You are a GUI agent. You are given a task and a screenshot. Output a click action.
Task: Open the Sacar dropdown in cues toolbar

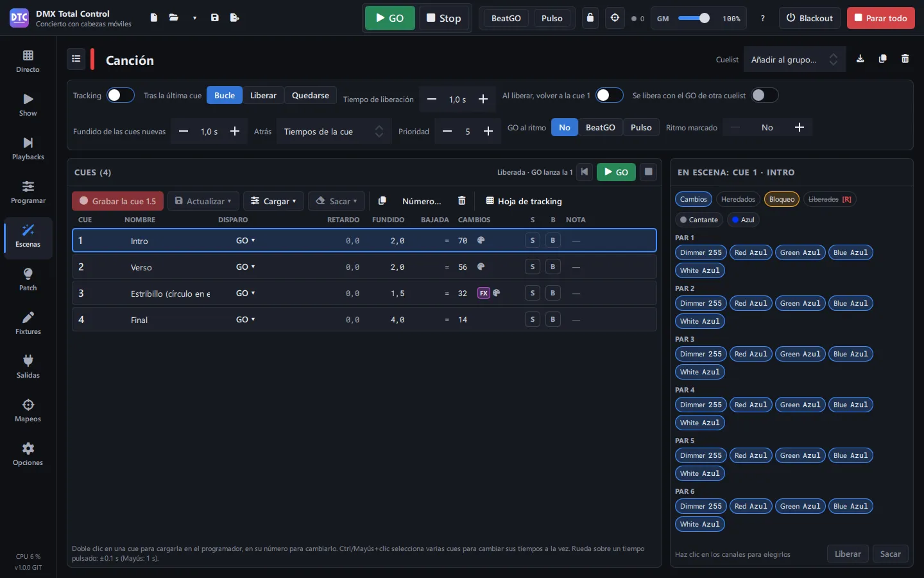pyautogui.click(x=337, y=201)
